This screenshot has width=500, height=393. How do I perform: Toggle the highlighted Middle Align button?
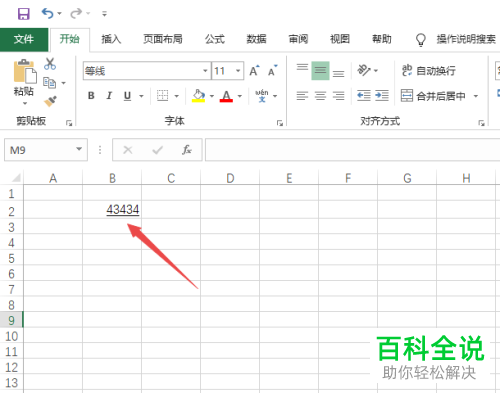[320, 71]
